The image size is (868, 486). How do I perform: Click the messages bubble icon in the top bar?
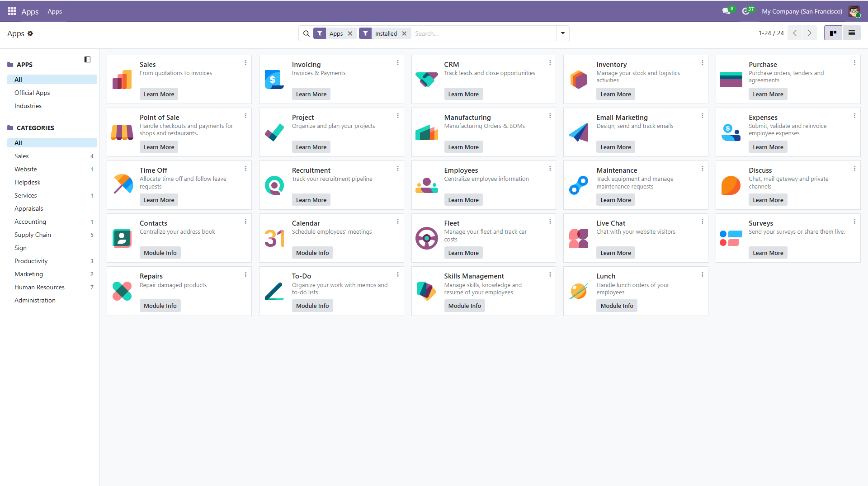[726, 11]
